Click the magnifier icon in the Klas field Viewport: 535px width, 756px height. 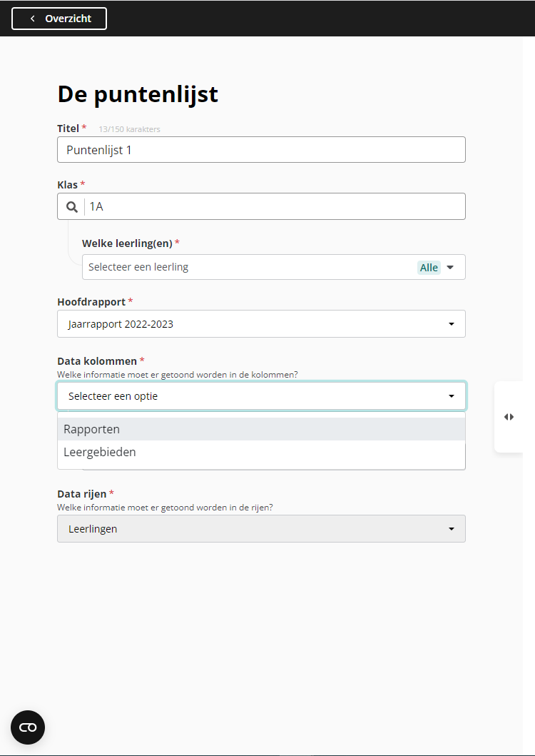72,207
